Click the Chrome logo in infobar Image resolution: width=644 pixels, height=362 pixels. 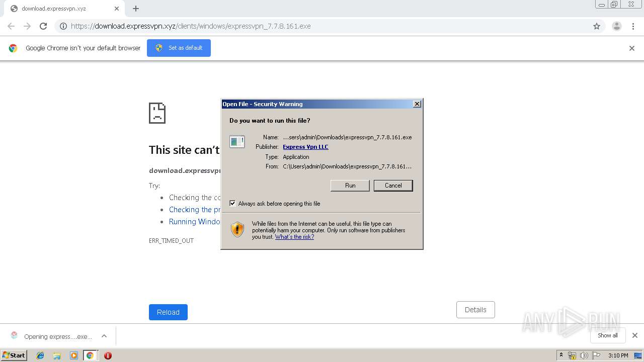13,48
